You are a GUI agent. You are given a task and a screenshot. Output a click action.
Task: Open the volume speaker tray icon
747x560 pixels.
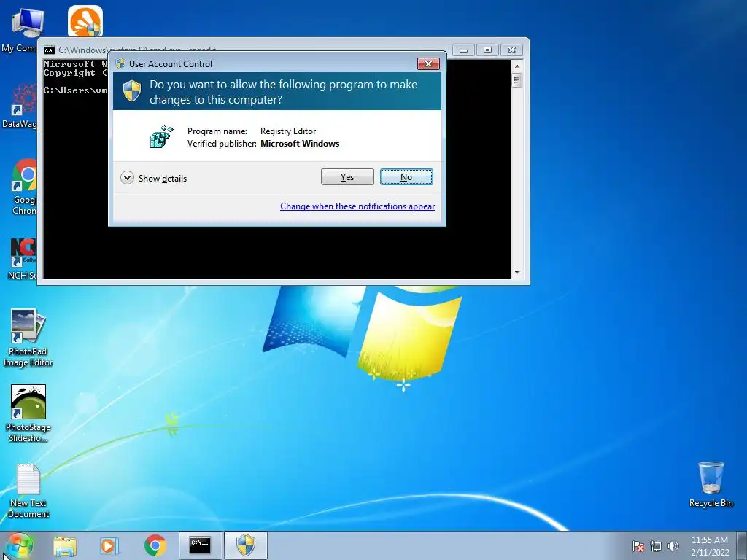click(x=673, y=546)
